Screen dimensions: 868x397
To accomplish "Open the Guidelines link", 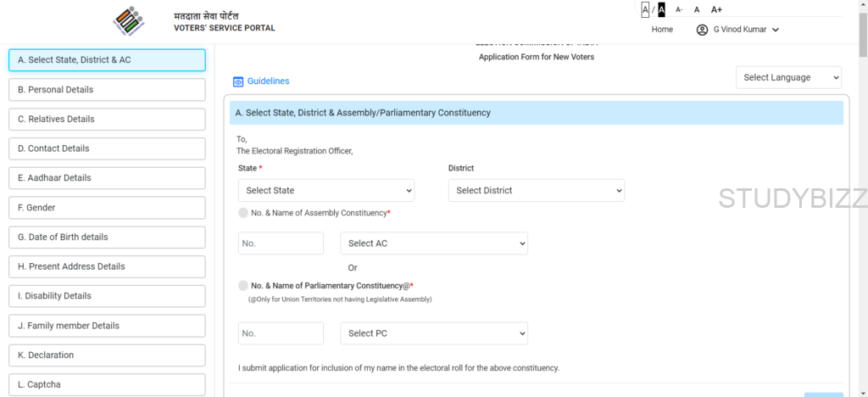I will 268,81.
